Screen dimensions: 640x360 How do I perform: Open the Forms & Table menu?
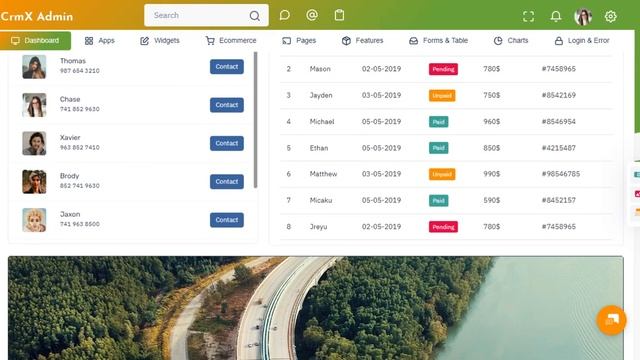point(438,40)
